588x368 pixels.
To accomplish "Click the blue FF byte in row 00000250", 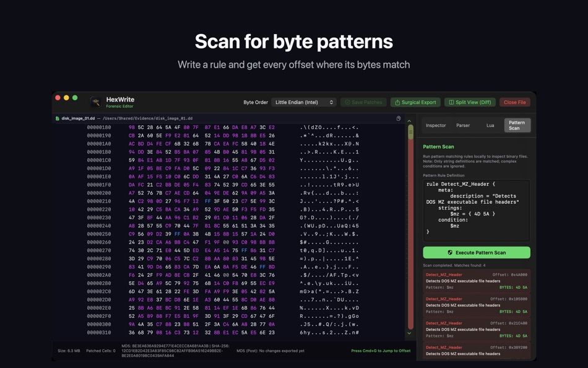I will pyautogui.click(x=177, y=234).
